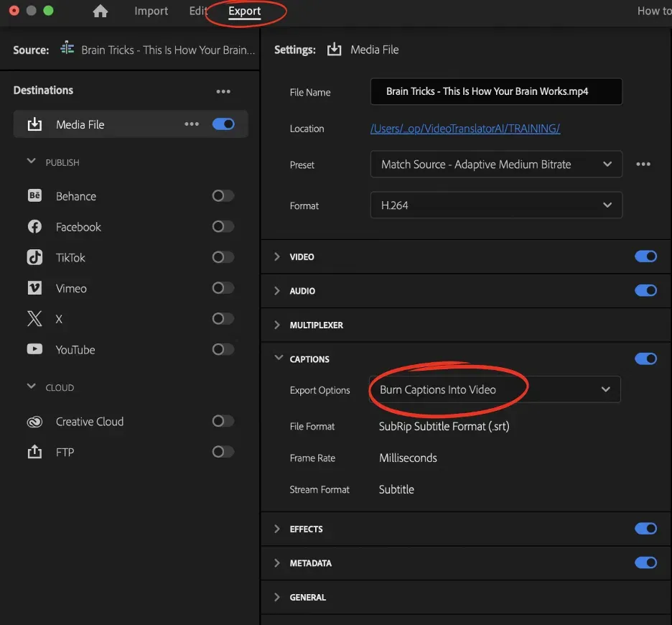Expand the GENERAL section

pos(277,597)
